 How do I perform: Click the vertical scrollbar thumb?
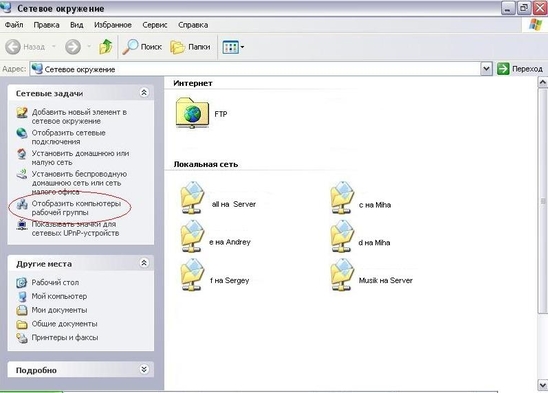click(542, 201)
